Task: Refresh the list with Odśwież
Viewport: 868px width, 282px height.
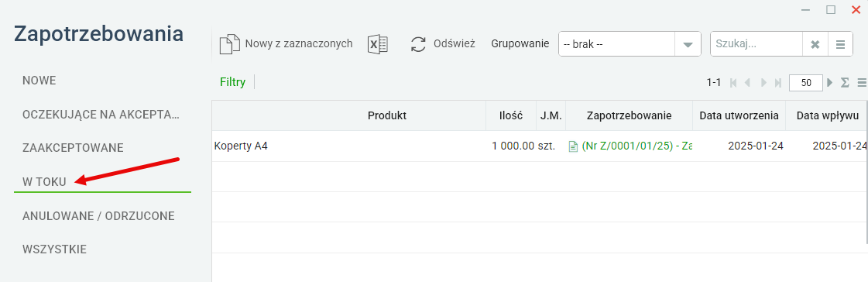Action: coord(443,43)
